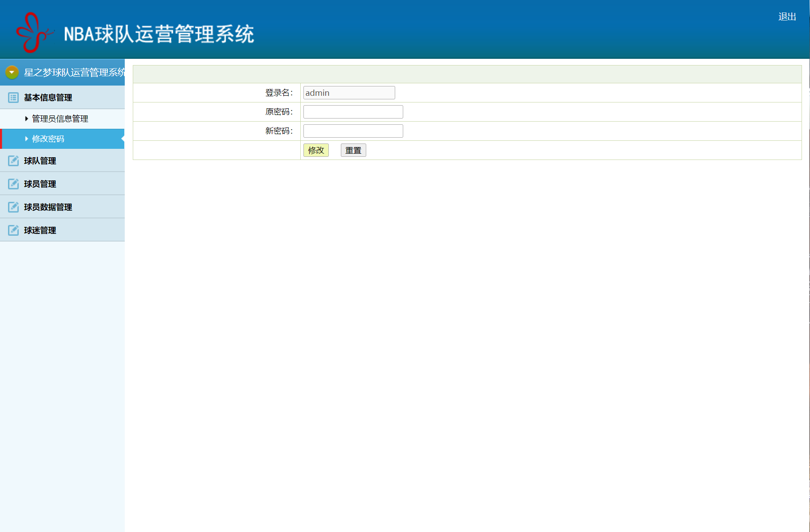Click the 退出 logout link
Screen dimensions: 810x532
tap(787, 16)
